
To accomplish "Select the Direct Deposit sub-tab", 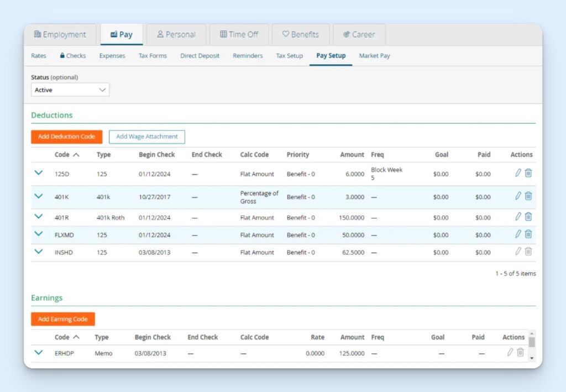I will point(200,56).
